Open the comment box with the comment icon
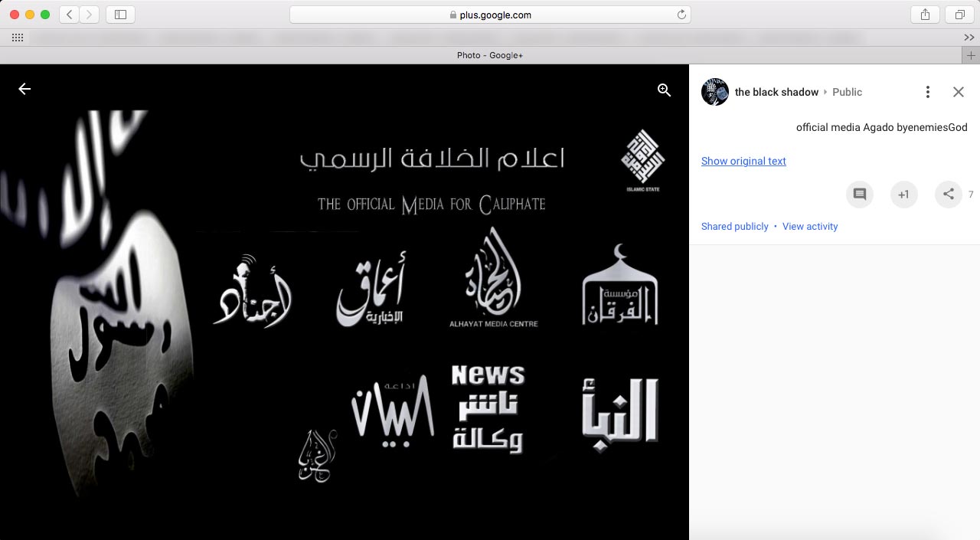The width and height of the screenshot is (980, 540). (859, 195)
